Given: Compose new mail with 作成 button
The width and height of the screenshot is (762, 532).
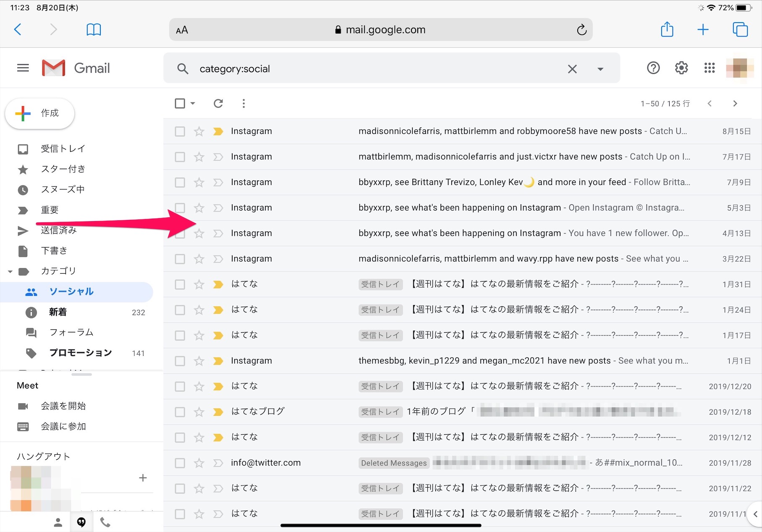Looking at the screenshot, I should [x=40, y=113].
